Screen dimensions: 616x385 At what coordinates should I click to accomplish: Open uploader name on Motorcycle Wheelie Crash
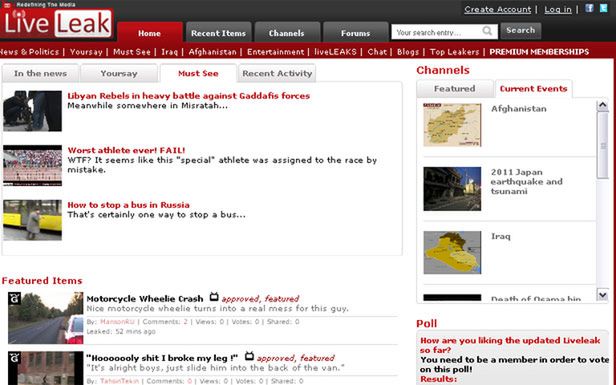tap(117, 322)
